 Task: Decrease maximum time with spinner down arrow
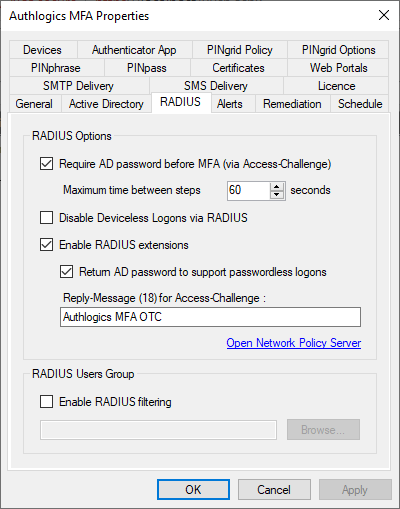tap(277, 195)
